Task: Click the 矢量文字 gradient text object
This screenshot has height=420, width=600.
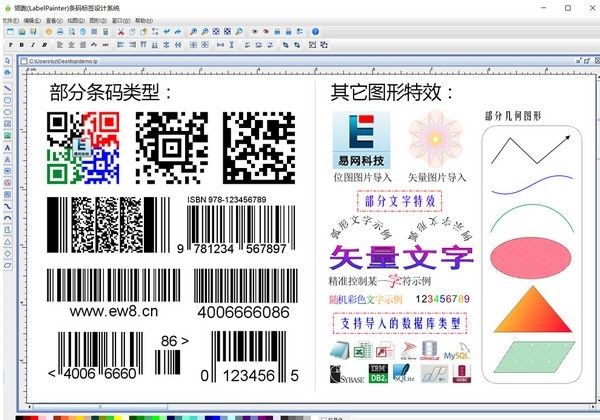Action: click(401, 257)
